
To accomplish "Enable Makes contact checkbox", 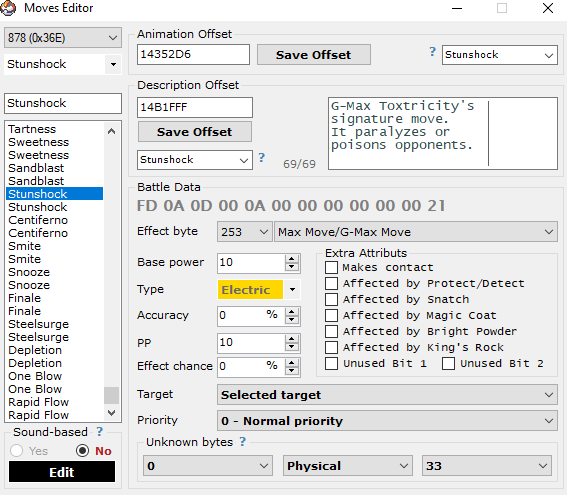I will pyautogui.click(x=331, y=268).
